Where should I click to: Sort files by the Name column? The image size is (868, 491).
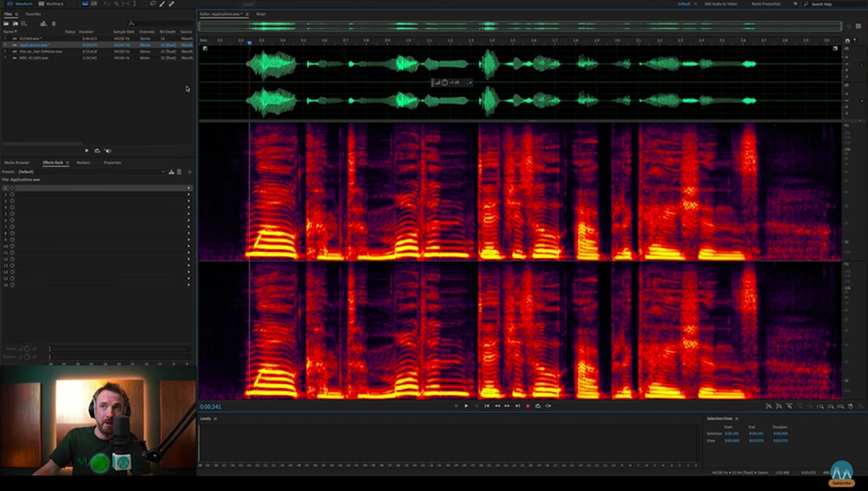coord(9,32)
